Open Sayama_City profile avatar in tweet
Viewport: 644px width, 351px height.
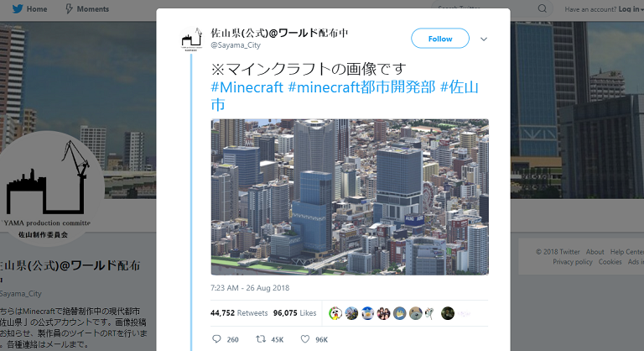point(192,39)
